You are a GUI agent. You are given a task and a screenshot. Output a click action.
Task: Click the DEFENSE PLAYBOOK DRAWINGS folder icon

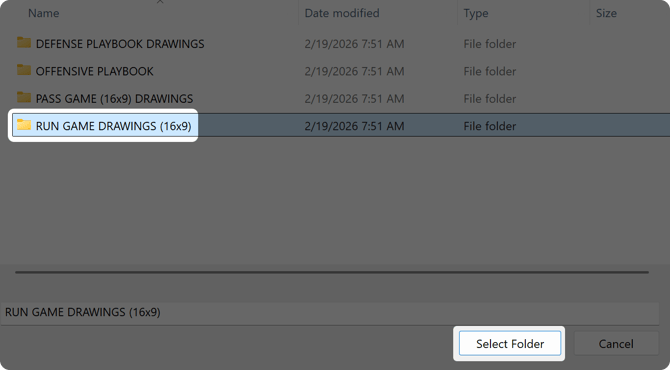pos(24,43)
